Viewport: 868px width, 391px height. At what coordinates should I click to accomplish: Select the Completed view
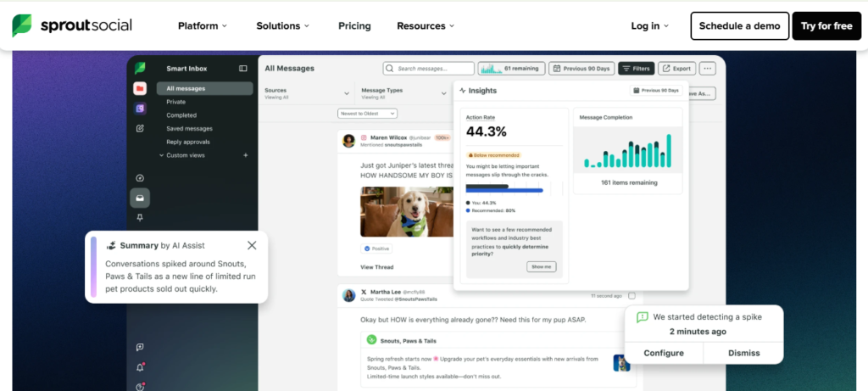(x=181, y=115)
